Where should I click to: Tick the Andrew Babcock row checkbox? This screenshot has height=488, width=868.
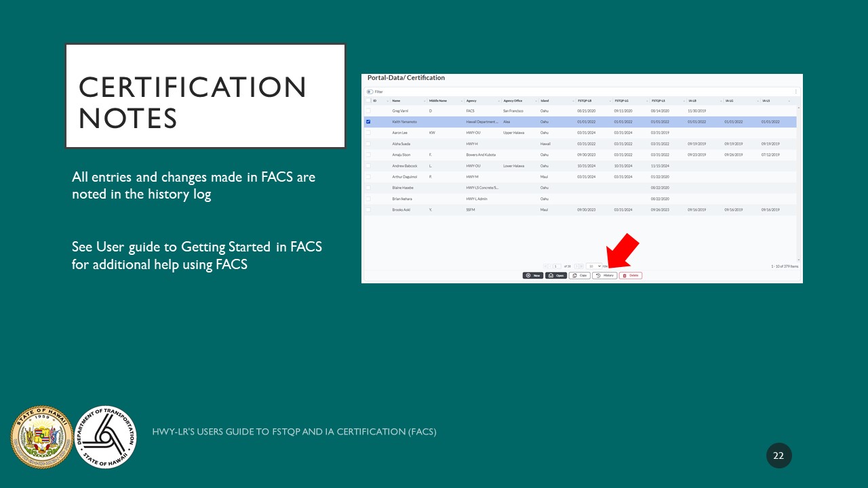(368, 165)
